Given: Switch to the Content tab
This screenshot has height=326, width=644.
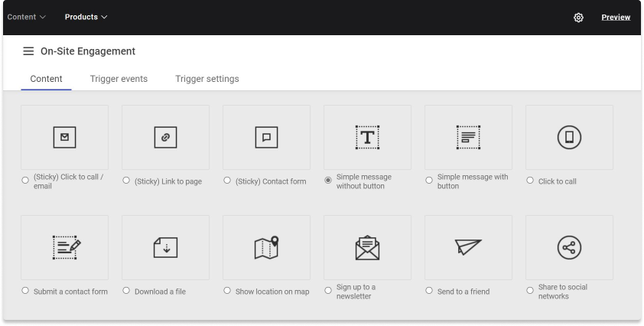Looking at the screenshot, I should tap(46, 79).
